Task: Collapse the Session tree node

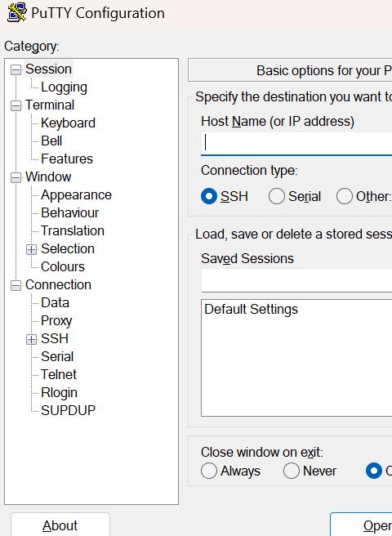Action: click(16, 70)
